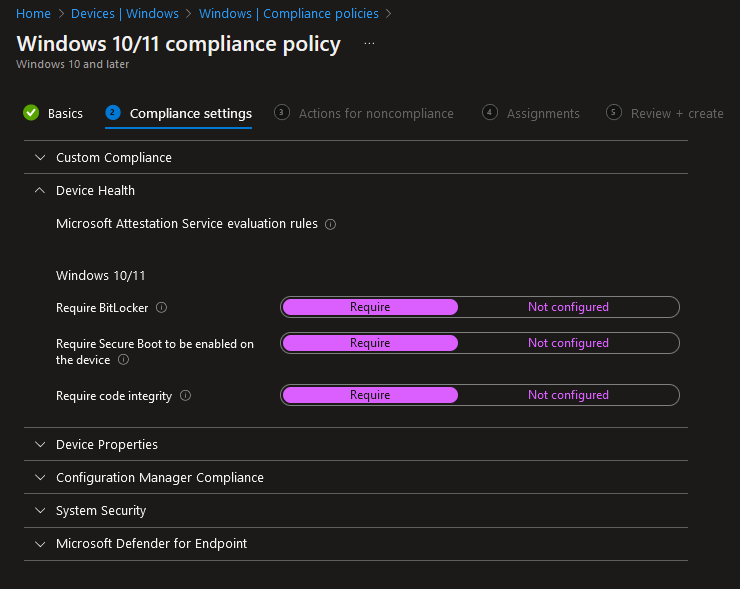740x589 pixels.
Task: Show info tooltip for Require BitLocker
Action: [161, 308]
